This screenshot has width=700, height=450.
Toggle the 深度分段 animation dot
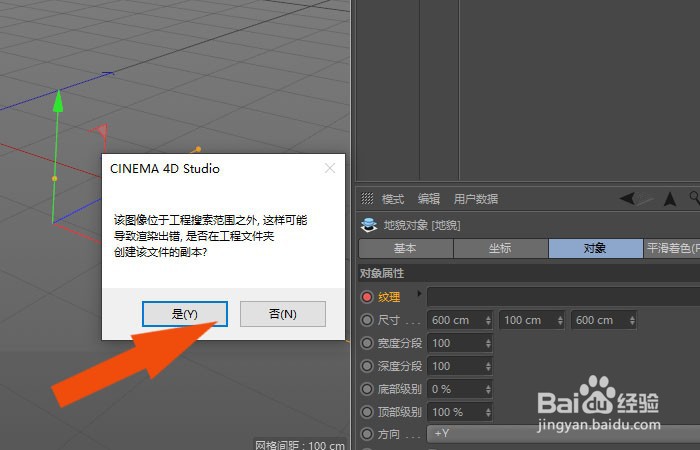tap(367, 366)
